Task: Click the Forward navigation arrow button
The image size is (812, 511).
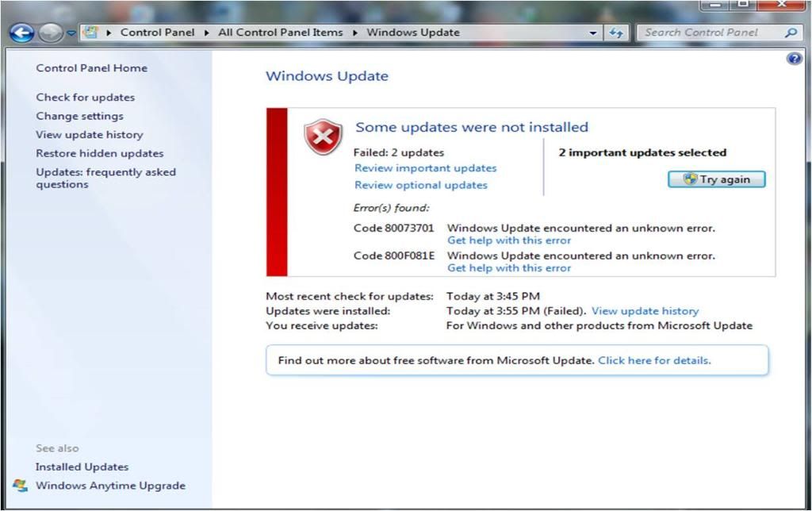Action: coord(50,33)
